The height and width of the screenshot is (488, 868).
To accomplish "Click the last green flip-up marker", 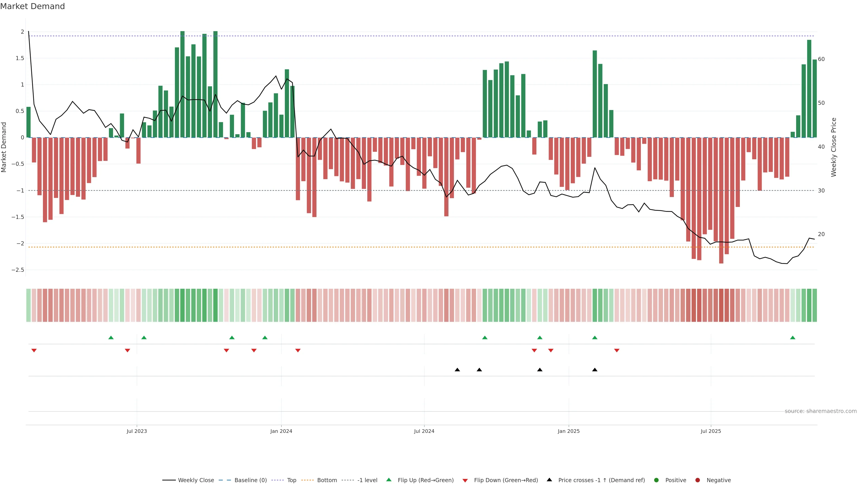I will pos(793,338).
